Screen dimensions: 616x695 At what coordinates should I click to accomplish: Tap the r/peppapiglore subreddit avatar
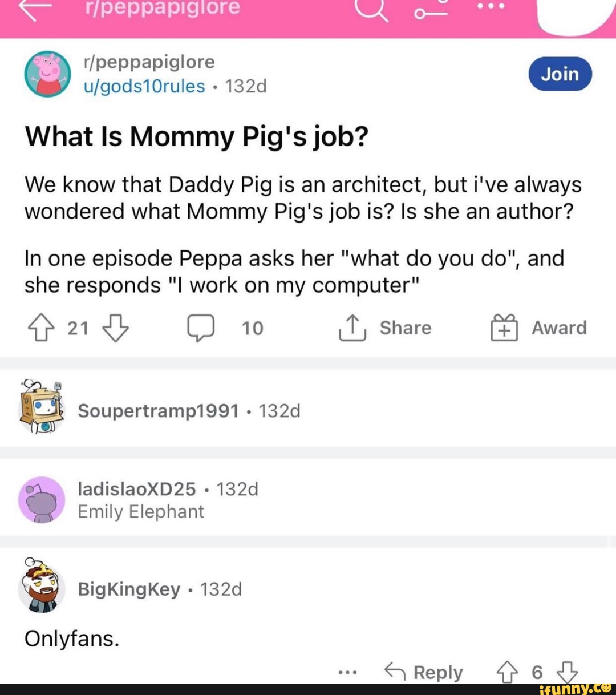(47, 74)
